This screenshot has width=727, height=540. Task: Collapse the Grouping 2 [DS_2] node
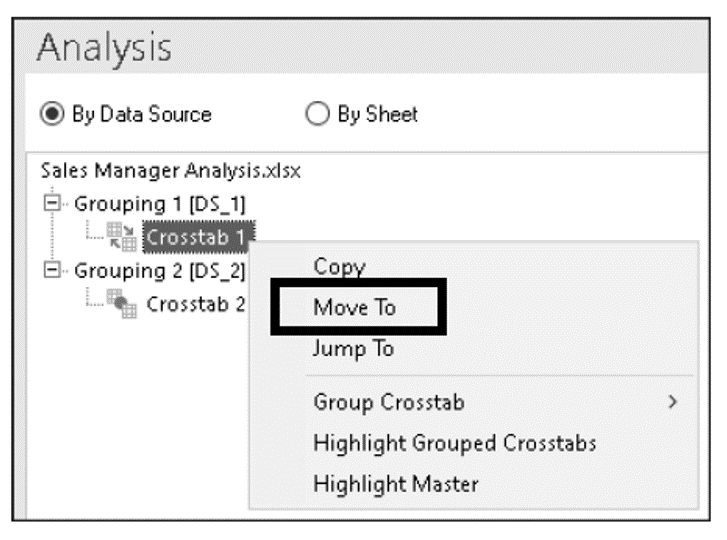tap(52, 270)
